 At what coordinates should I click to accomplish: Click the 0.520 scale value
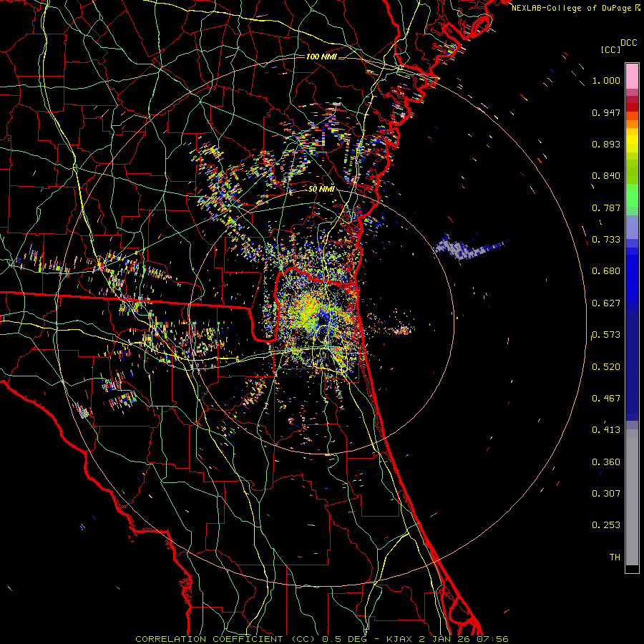606,366
